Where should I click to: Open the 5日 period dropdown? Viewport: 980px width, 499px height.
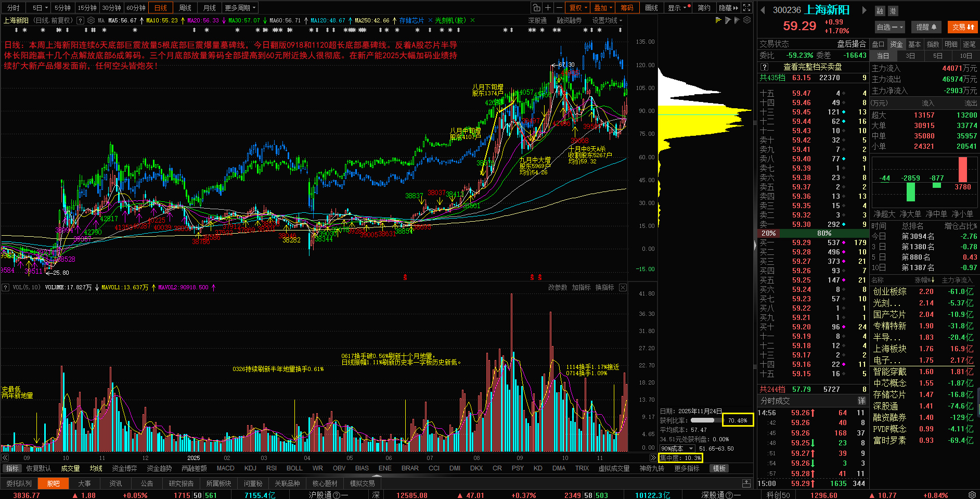(x=40, y=8)
